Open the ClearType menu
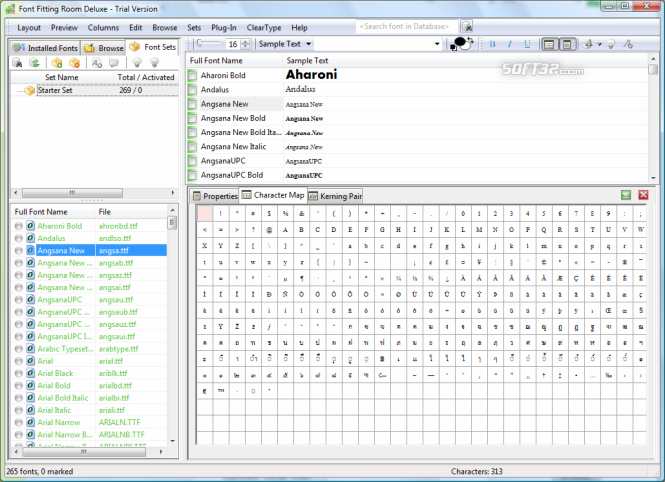The image size is (665, 482). tap(264, 28)
